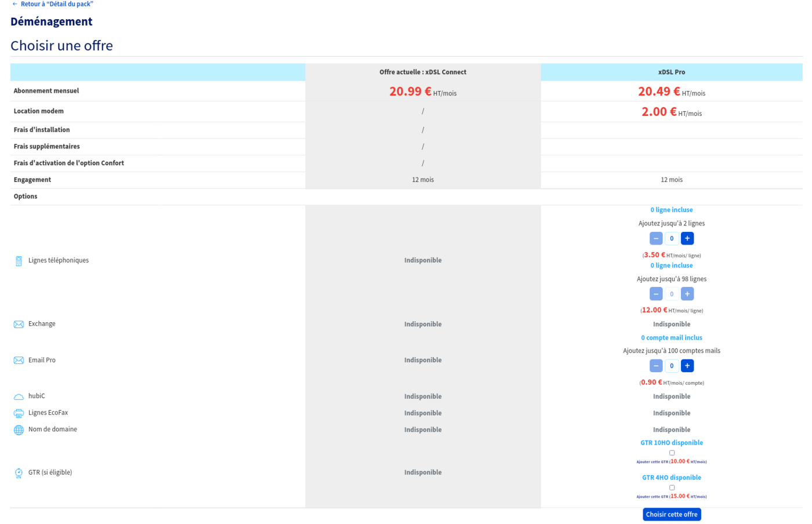
Task: Increase the 12.00 € phone lines count
Action: 687,294
